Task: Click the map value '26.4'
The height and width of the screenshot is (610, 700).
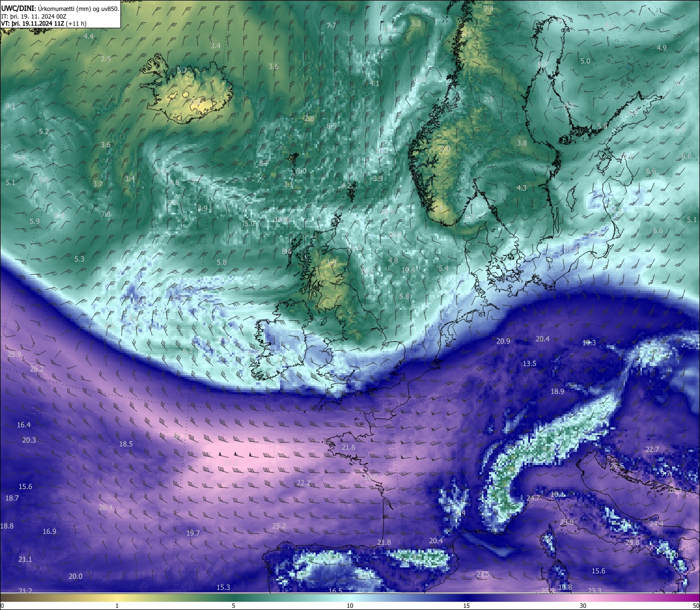Action: (x=106, y=507)
